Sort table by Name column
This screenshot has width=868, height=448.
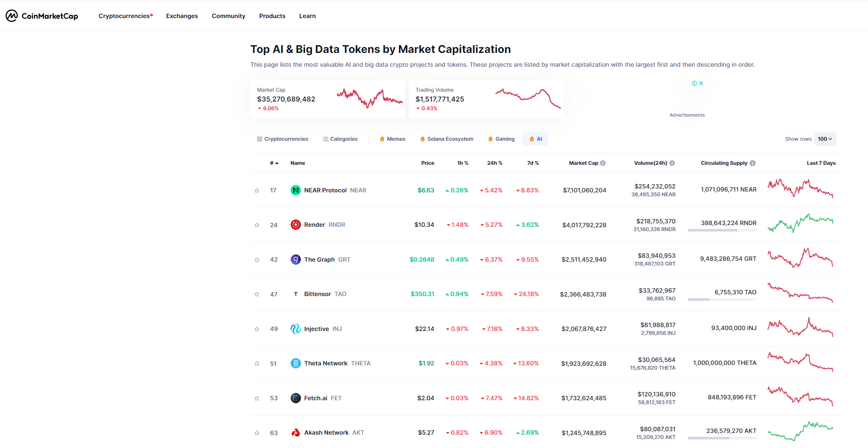(x=298, y=163)
